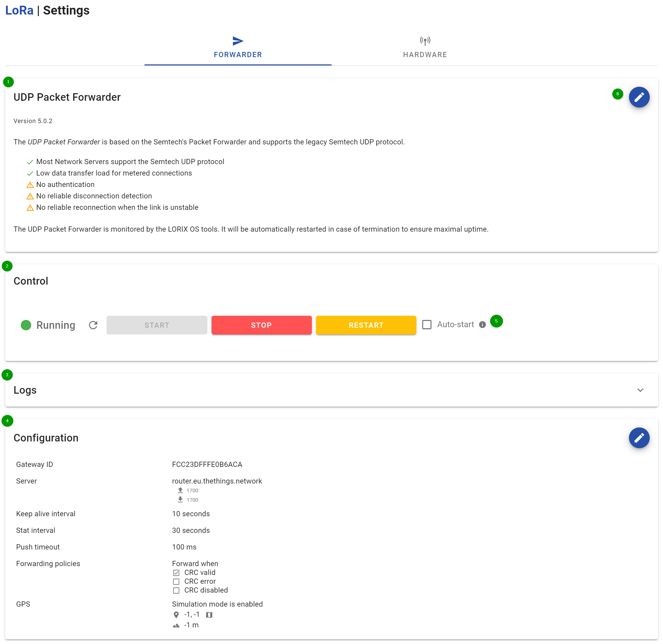Viewport: 663px width, 644px height.
Task: Toggle the CRC valid checkbox
Action: (176, 573)
